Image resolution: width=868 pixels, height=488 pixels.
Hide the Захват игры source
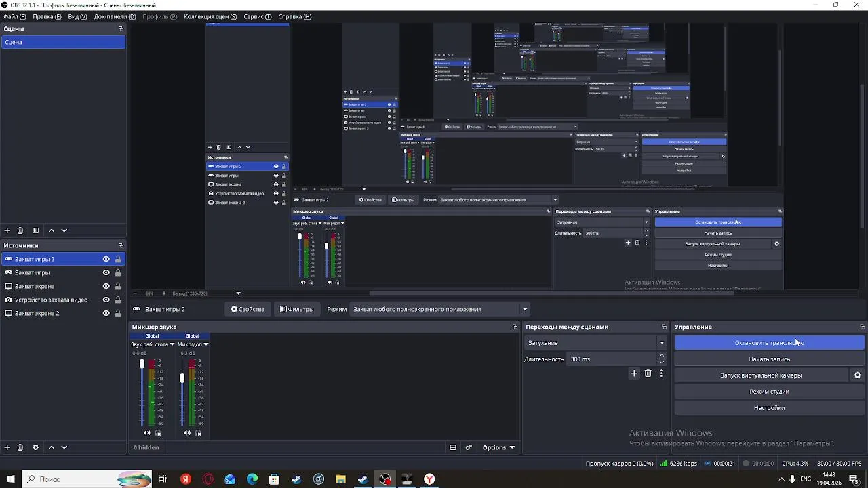point(106,272)
